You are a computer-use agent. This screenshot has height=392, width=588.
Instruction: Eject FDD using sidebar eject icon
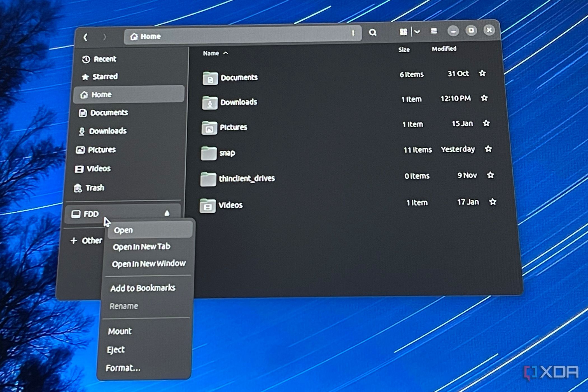(x=167, y=213)
